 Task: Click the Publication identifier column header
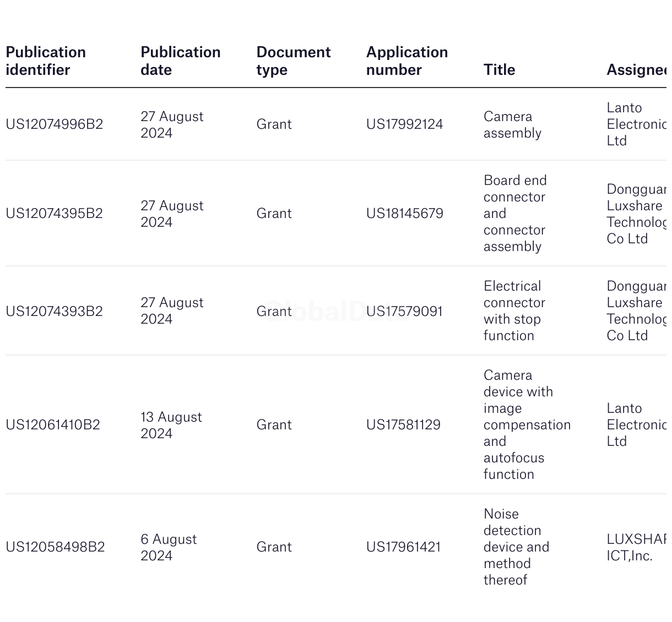46,61
